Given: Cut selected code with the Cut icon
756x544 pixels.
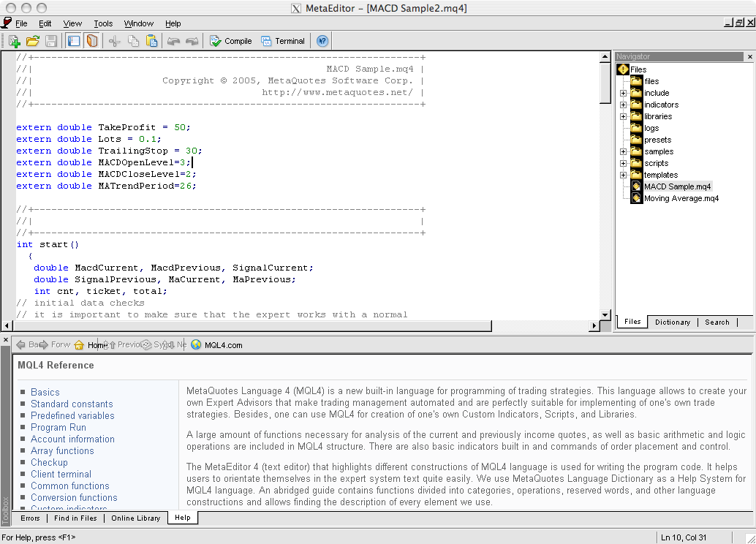Looking at the screenshot, I should [114, 41].
